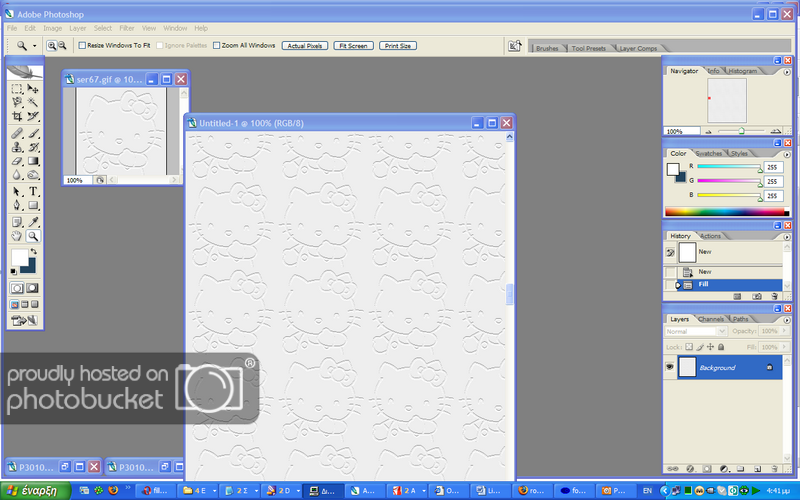Select the Rectangular Marquee tool
The image size is (800, 500).
tap(17, 89)
